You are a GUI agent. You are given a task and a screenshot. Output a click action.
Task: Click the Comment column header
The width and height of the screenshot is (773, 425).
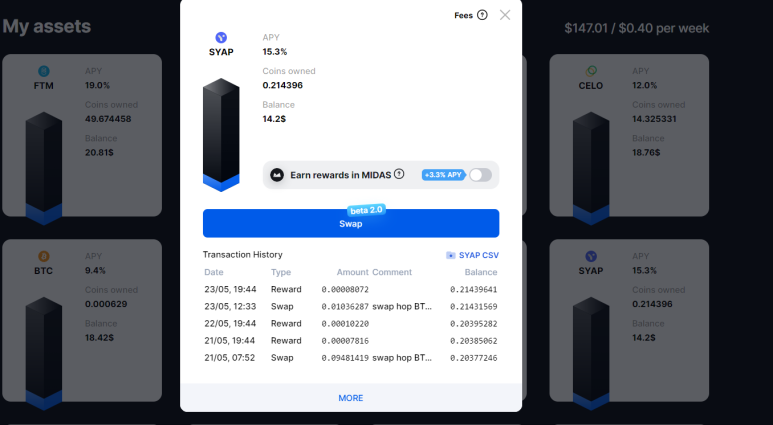pyautogui.click(x=392, y=272)
